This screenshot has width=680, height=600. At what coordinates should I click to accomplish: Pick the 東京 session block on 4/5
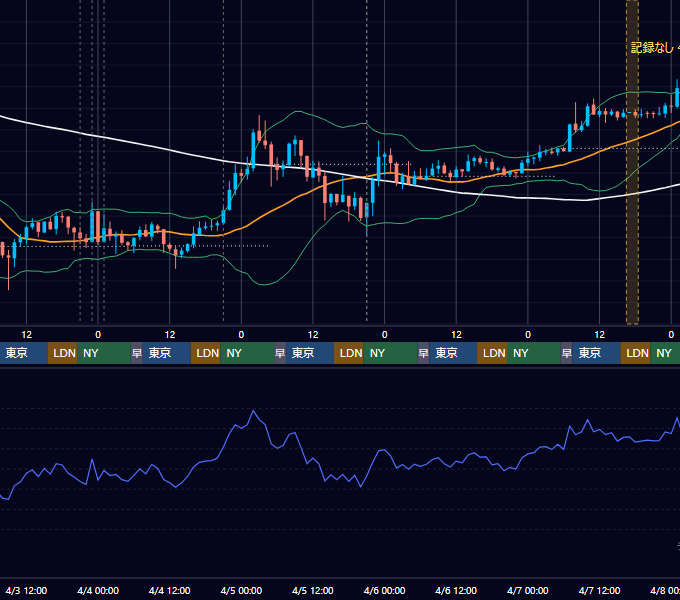point(310,353)
